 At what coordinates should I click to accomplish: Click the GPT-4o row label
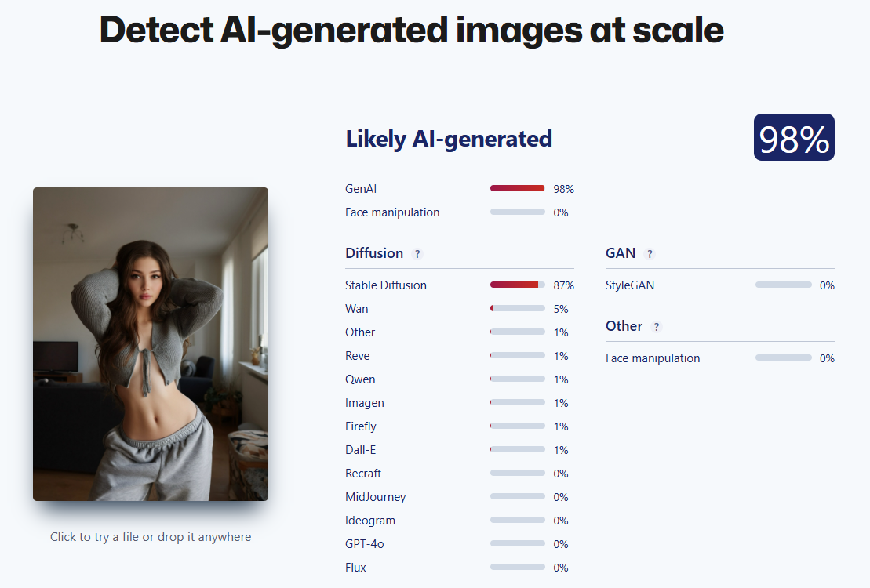click(x=366, y=544)
